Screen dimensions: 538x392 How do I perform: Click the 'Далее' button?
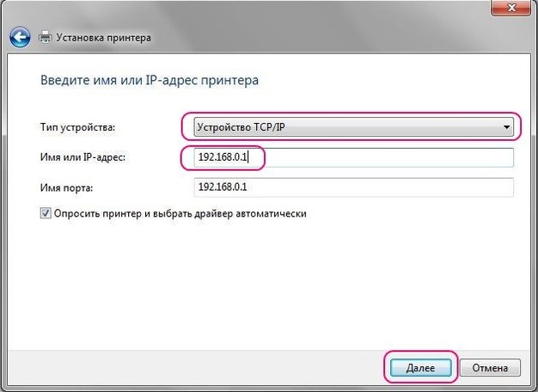click(x=420, y=368)
